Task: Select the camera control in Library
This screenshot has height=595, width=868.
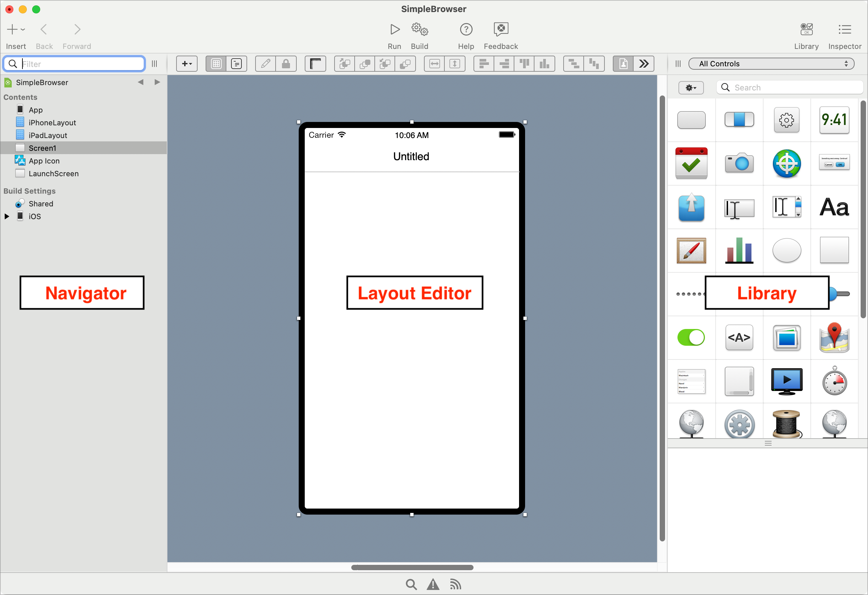Action: [739, 164]
